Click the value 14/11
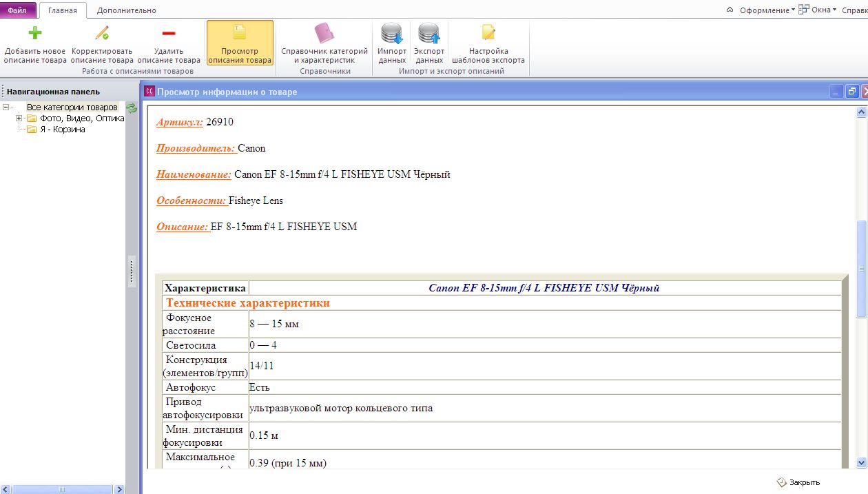The image size is (868, 494). (x=262, y=367)
